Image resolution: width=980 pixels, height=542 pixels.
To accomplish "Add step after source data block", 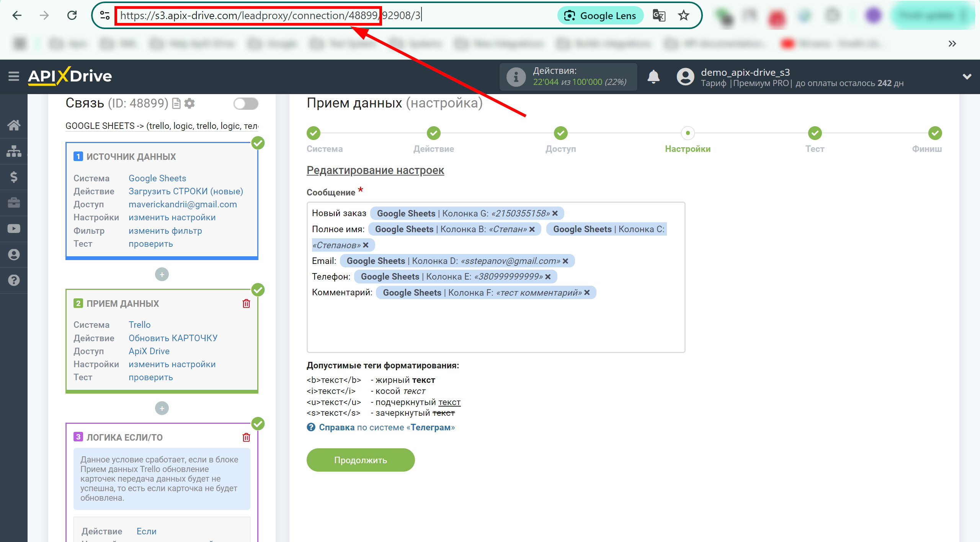I will coord(162,275).
